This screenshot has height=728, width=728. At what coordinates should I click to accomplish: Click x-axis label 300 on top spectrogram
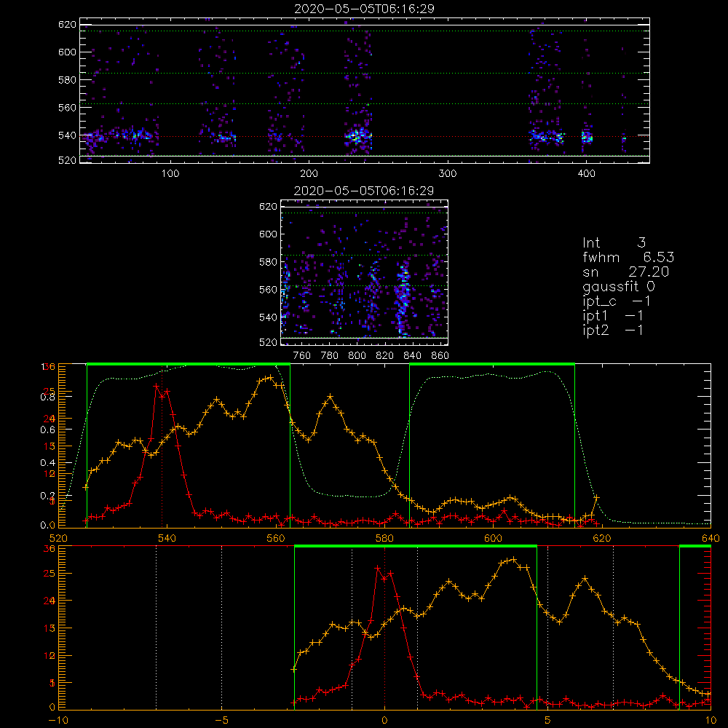pos(448,174)
